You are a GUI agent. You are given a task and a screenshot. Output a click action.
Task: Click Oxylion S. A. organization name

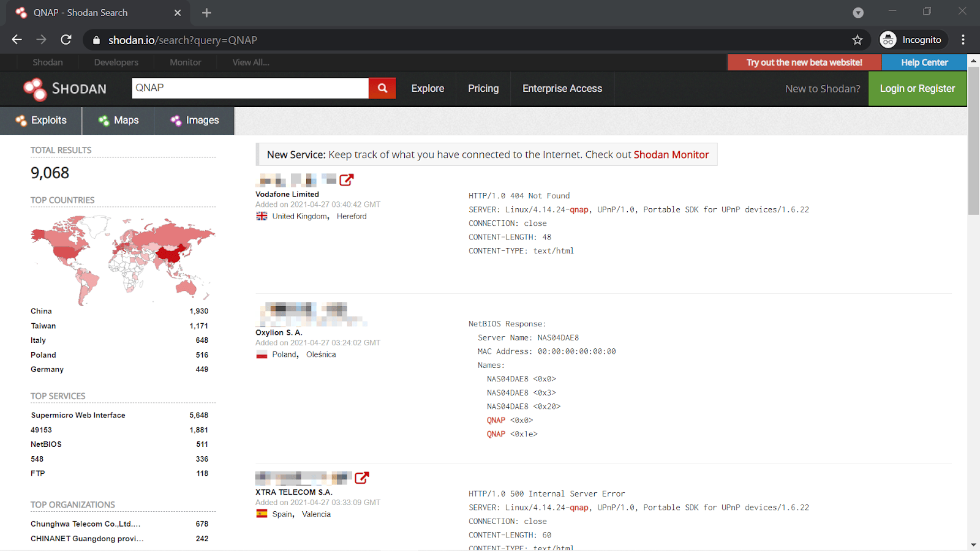[279, 332]
